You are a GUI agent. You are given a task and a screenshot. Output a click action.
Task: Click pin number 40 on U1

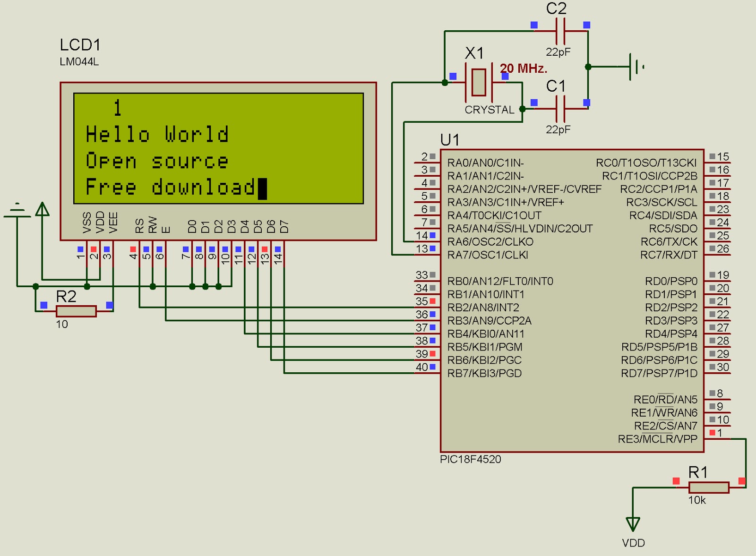click(x=422, y=367)
